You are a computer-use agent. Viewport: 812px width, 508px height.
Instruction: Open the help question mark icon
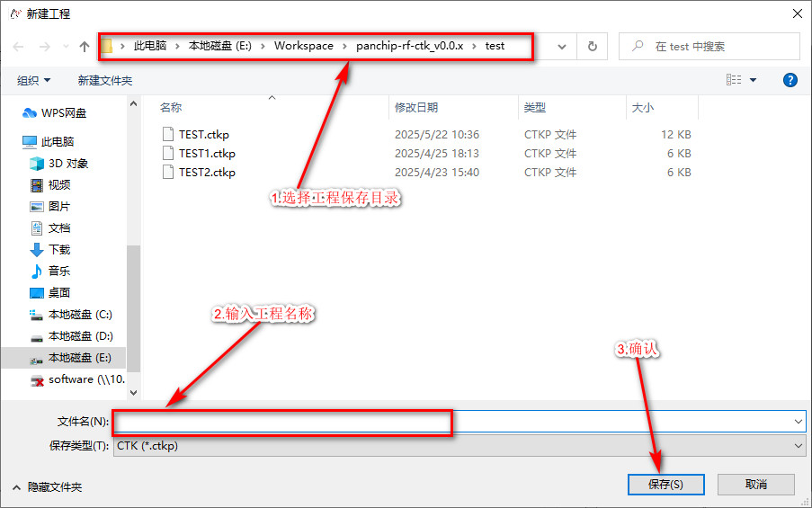pos(790,80)
